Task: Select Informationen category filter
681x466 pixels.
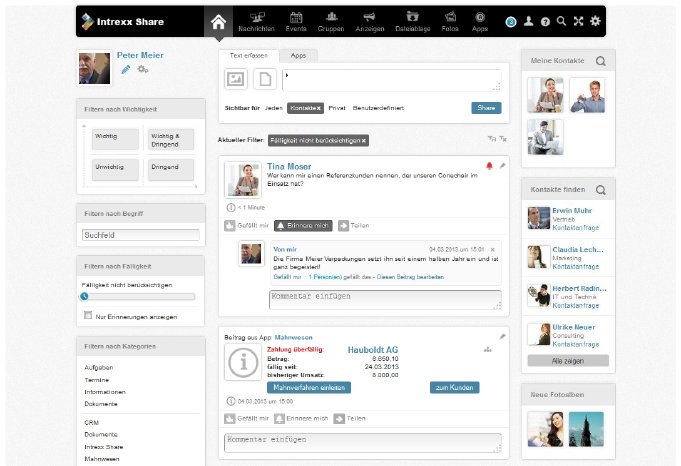Action: coord(105,392)
